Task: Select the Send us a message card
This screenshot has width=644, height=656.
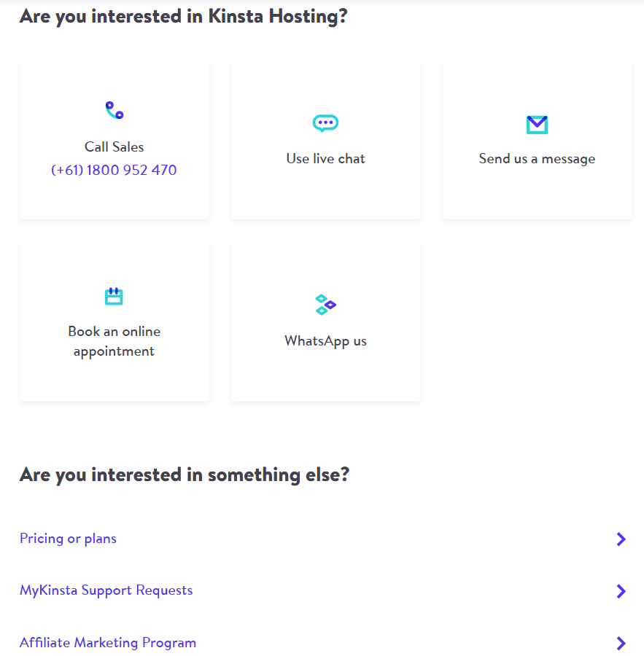Action: [537, 138]
